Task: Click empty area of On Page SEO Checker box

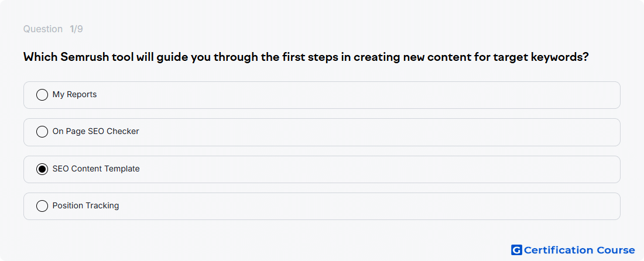Action: (x=378, y=132)
